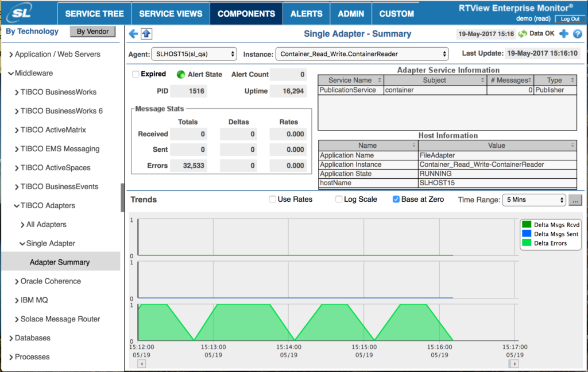The height and width of the screenshot is (372, 588).
Task: Switch to SERVICE TREE tab
Action: tap(95, 14)
